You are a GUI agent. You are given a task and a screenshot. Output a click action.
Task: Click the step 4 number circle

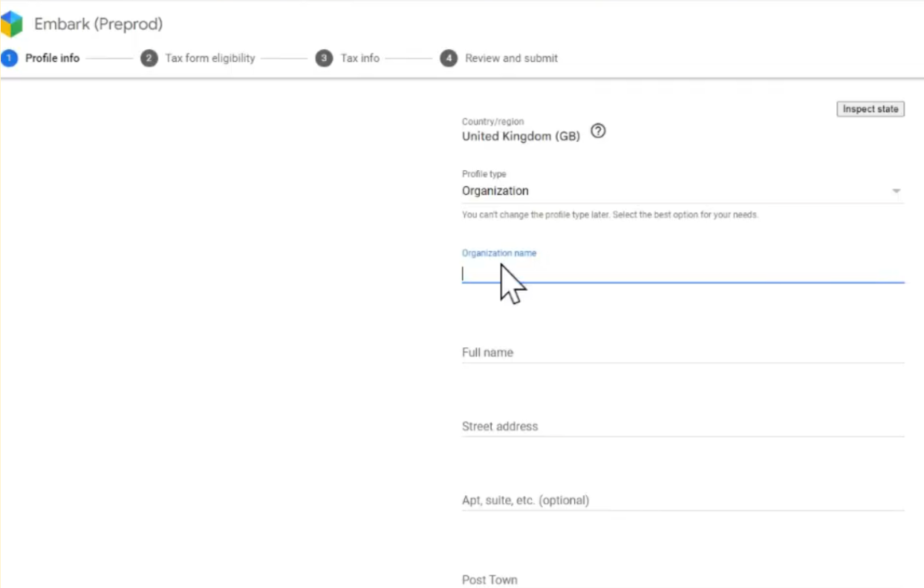[449, 58]
